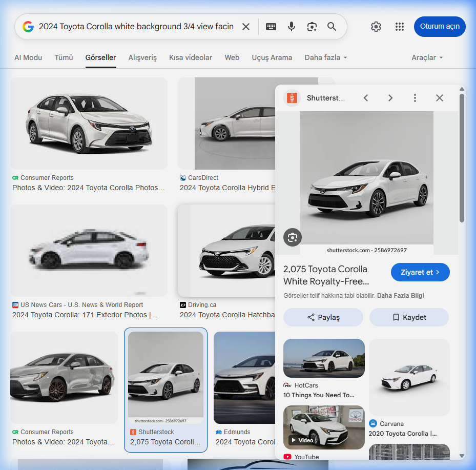
Task: Click the preview panel scroll-up arrow
Action: [x=462, y=89]
